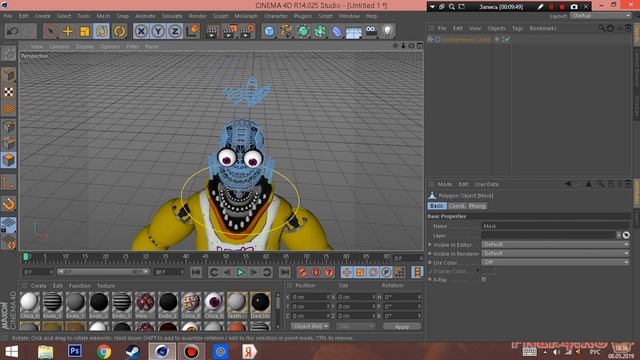This screenshot has height=360, width=640.
Task: Open the array modeling objects icon
Action: click(320, 31)
